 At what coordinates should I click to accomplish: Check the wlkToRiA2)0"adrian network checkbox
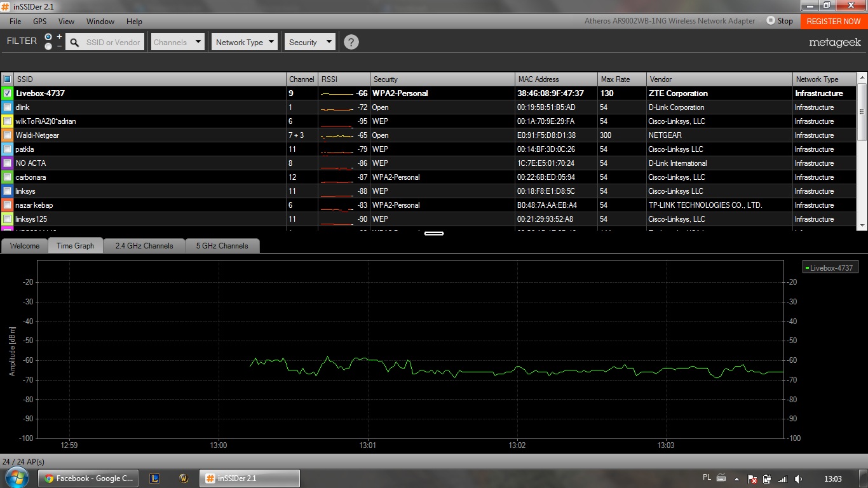pyautogui.click(x=7, y=121)
